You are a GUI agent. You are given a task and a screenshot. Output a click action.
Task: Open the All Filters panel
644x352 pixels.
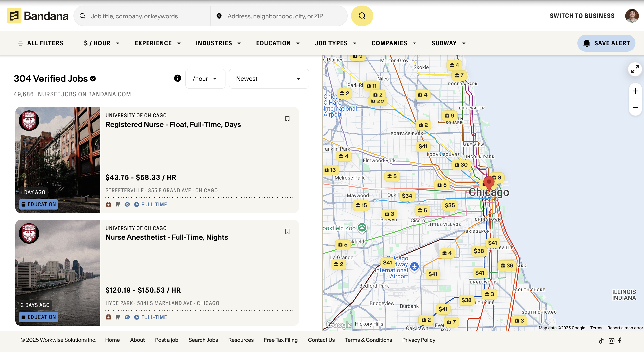click(x=41, y=43)
